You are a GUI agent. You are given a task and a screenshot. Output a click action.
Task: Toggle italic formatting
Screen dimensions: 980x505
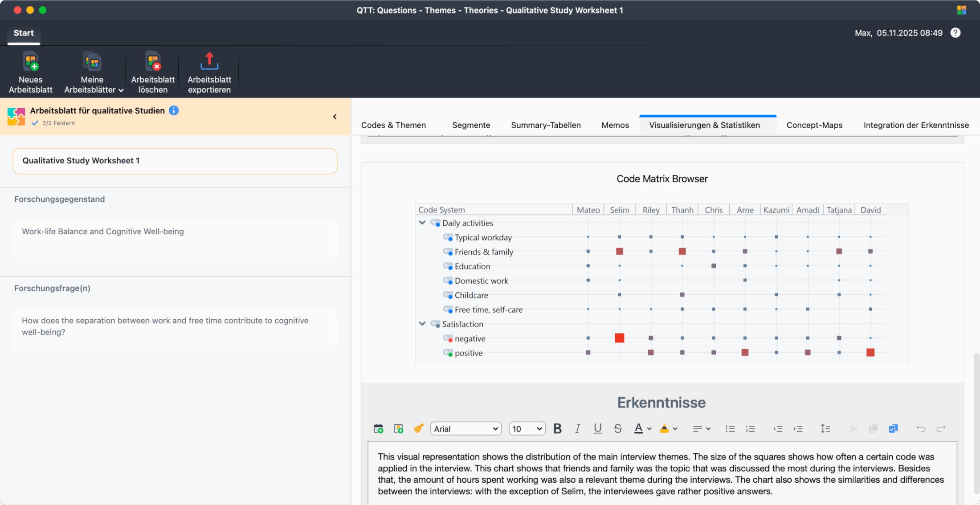point(577,428)
